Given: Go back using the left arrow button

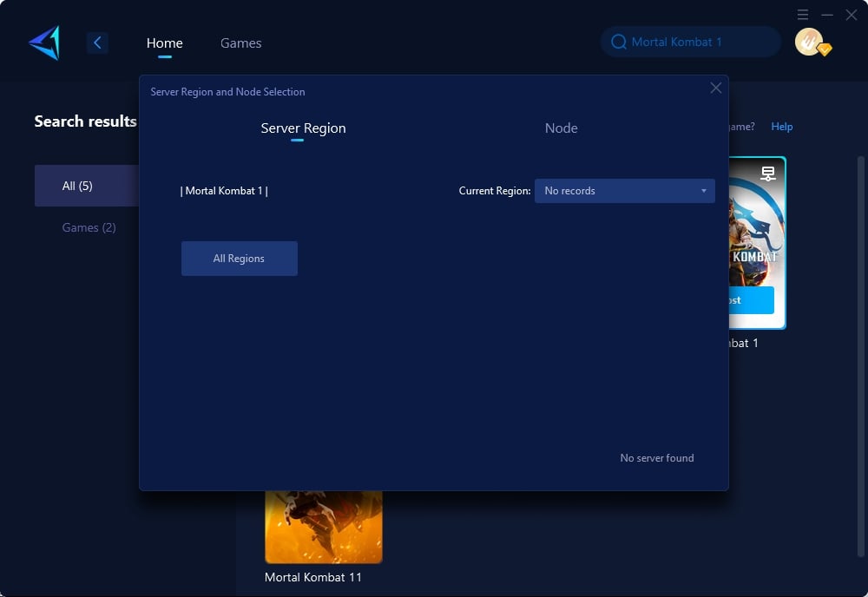Looking at the screenshot, I should click(97, 43).
